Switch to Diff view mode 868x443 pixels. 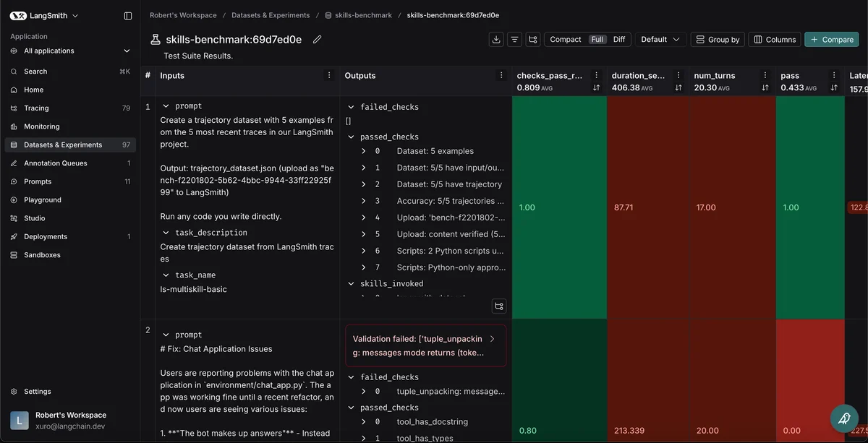coord(619,40)
